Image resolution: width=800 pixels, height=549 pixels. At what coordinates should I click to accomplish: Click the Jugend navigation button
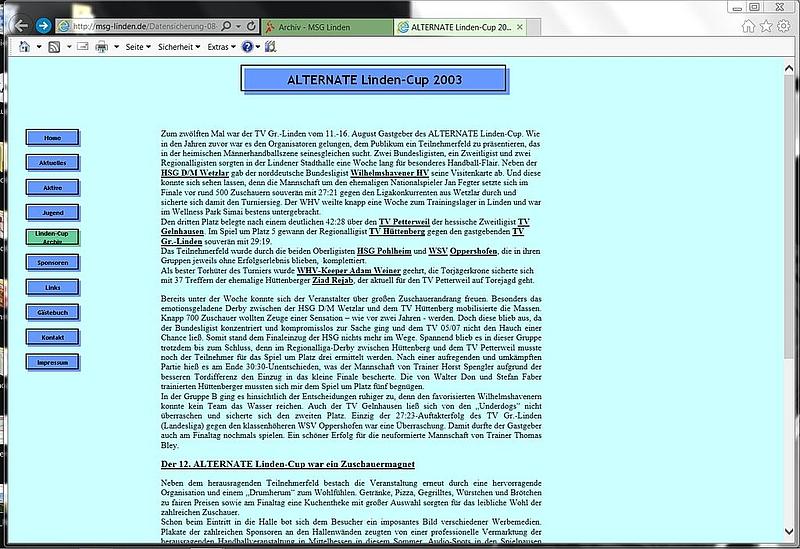(53, 212)
